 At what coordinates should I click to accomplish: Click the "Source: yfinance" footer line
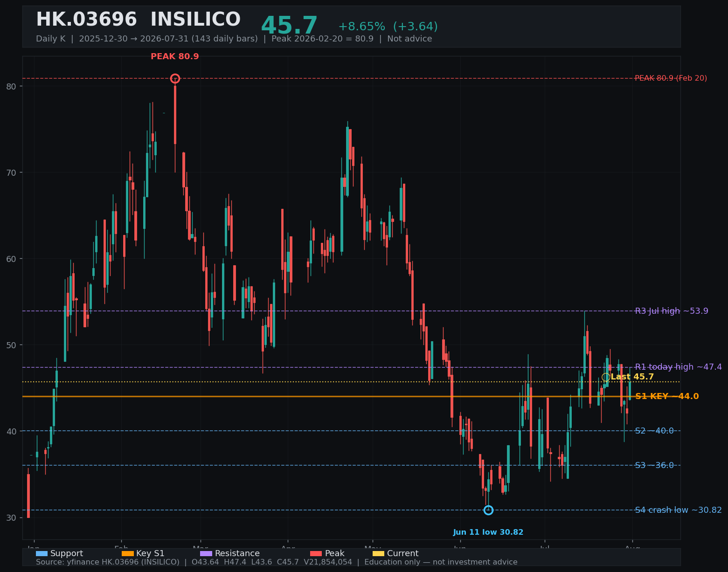click(277, 562)
